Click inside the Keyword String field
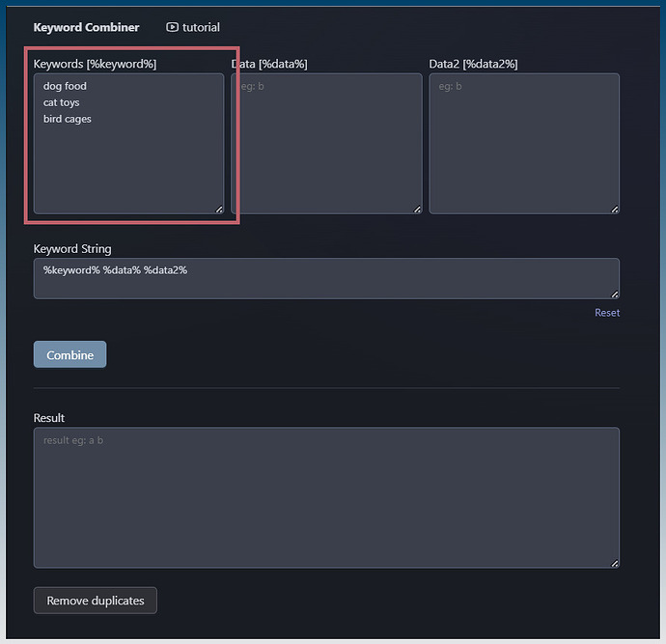Screen dimensions: 666x644 326,278
